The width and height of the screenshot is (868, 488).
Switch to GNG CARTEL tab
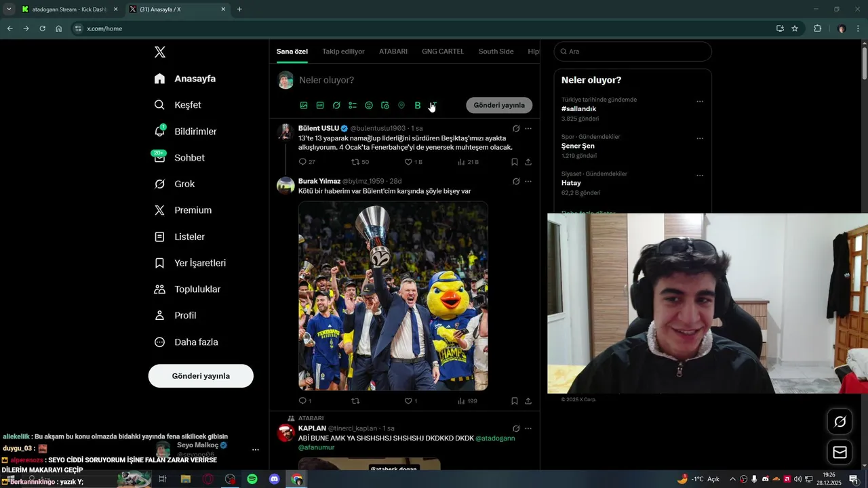pos(443,52)
